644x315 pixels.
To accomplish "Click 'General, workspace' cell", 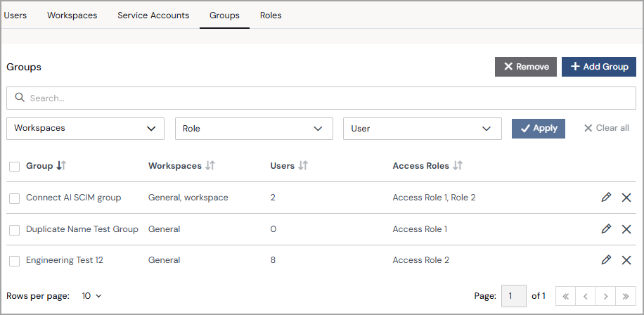I will [188, 197].
